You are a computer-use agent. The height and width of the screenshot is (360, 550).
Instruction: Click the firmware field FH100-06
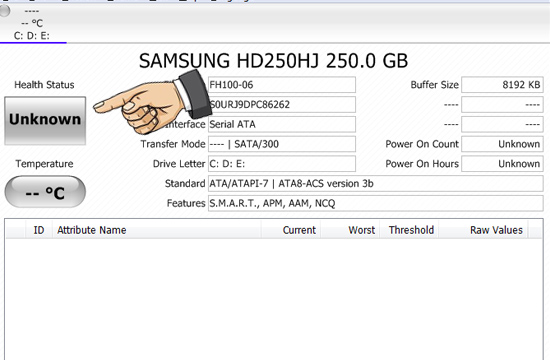[x=282, y=85]
